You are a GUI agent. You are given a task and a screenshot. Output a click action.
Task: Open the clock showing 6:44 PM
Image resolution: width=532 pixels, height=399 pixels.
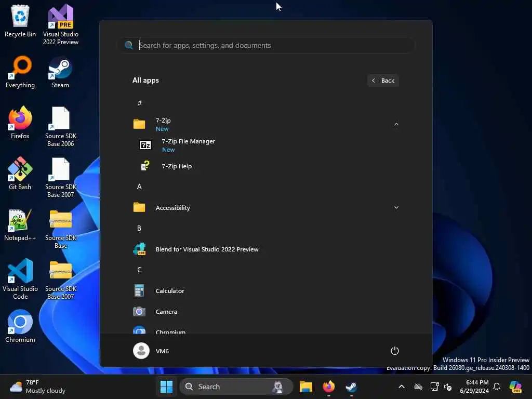[x=474, y=387]
